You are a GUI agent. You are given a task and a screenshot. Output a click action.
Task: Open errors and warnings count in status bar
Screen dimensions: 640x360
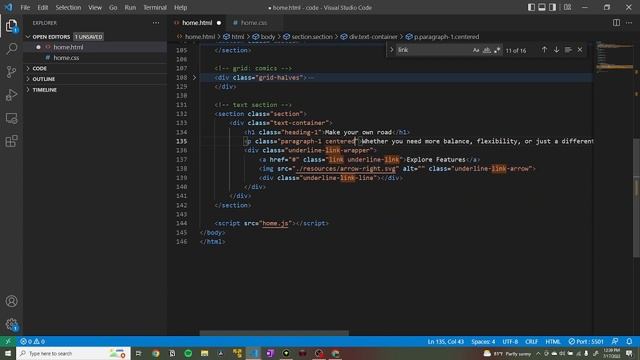click(x=33, y=342)
